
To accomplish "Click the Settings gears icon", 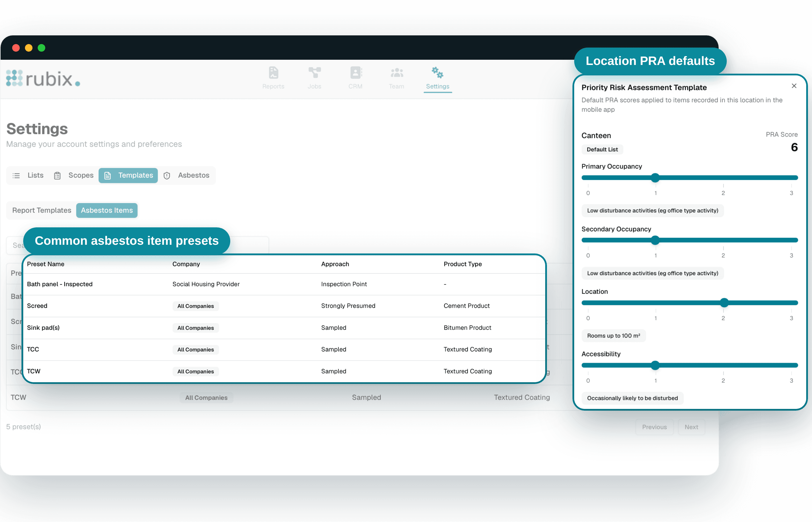I will coord(437,72).
